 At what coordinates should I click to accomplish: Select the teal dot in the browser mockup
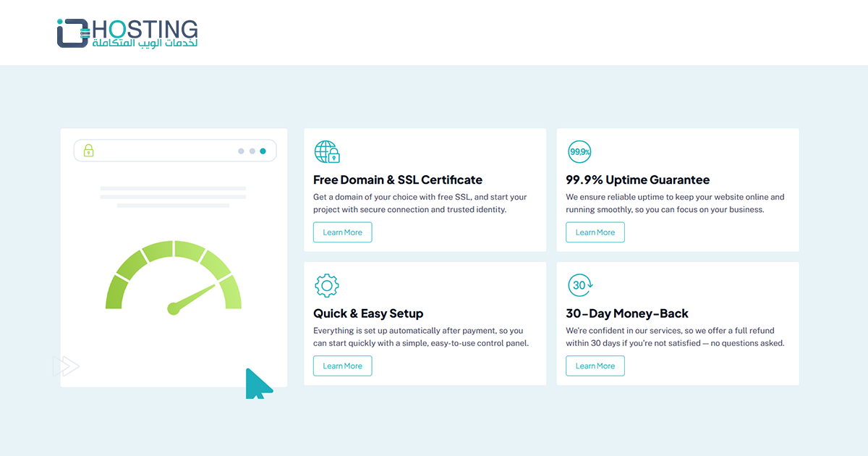click(x=263, y=151)
